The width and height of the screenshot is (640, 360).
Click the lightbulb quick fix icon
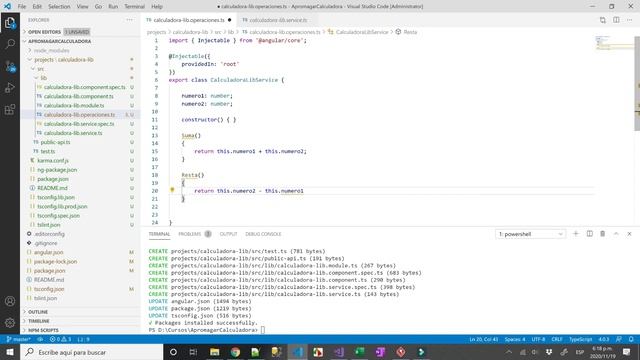[x=172, y=190]
